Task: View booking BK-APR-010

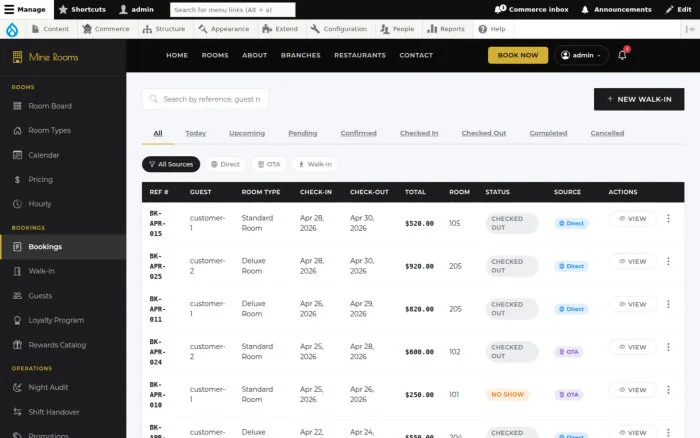Action: [x=633, y=390]
